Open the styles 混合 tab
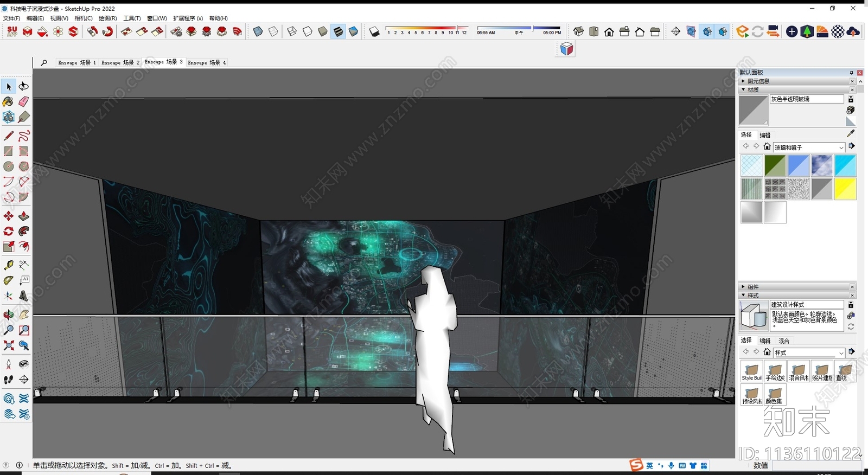The width and height of the screenshot is (868, 475). pyautogui.click(x=784, y=341)
